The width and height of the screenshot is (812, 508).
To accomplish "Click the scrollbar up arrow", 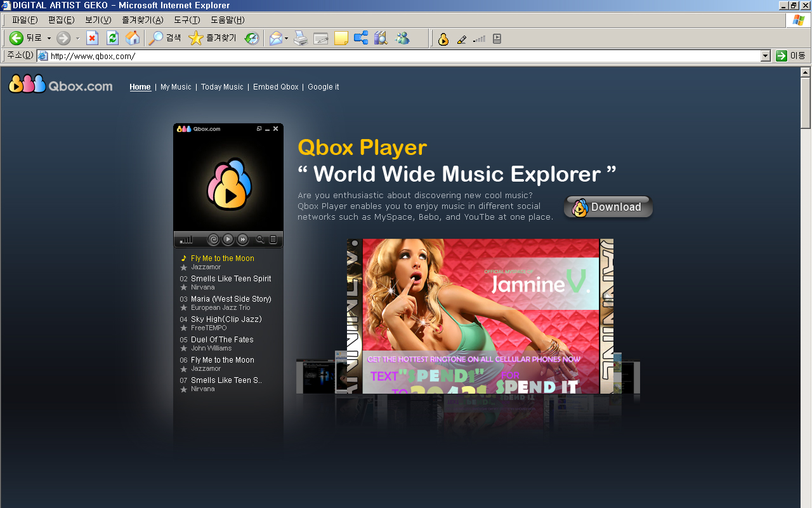I will point(806,72).
